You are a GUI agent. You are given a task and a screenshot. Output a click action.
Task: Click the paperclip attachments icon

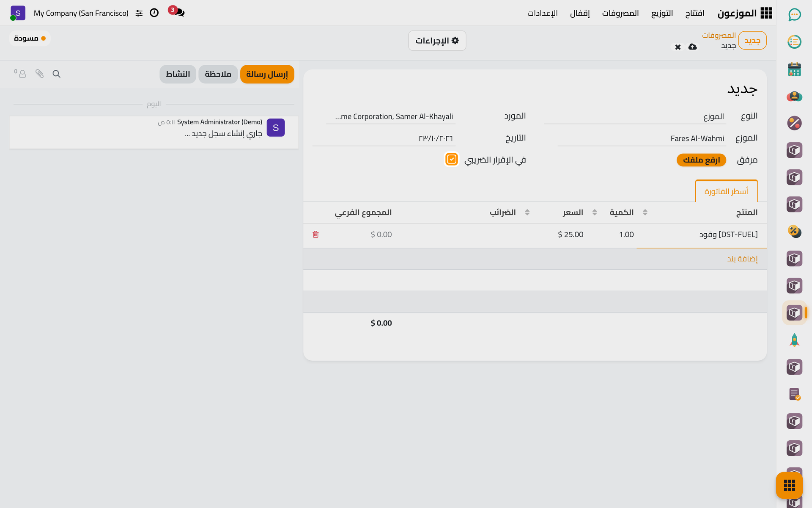(x=39, y=74)
